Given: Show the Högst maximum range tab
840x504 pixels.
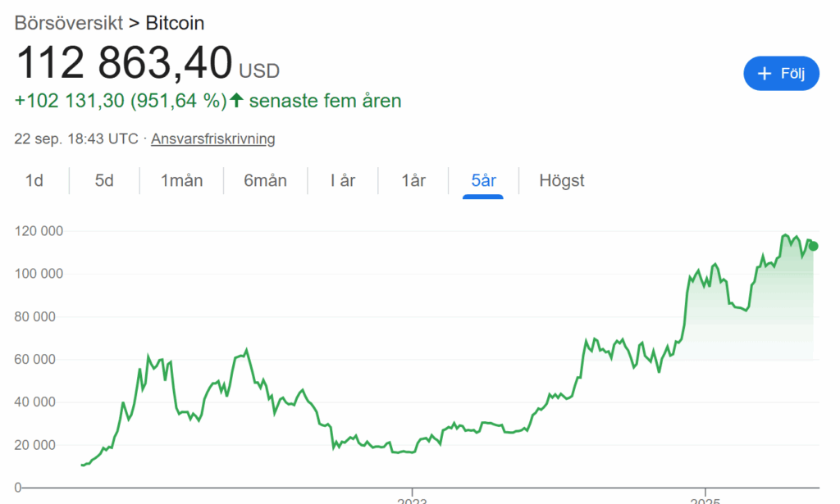Looking at the screenshot, I should 562,180.
